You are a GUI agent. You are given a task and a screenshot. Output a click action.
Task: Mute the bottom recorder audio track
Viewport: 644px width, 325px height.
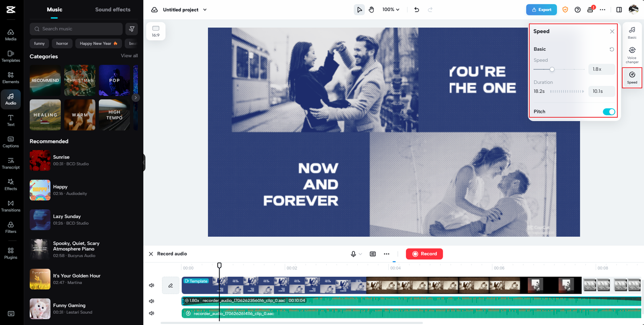click(151, 313)
